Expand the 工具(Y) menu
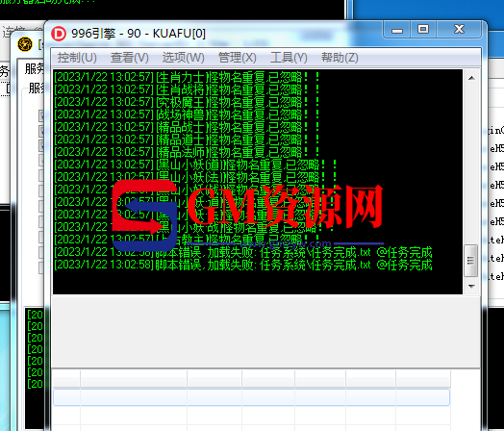The height and width of the screenshot is (431, 504). pyautogui.click(x=289, y=58)
